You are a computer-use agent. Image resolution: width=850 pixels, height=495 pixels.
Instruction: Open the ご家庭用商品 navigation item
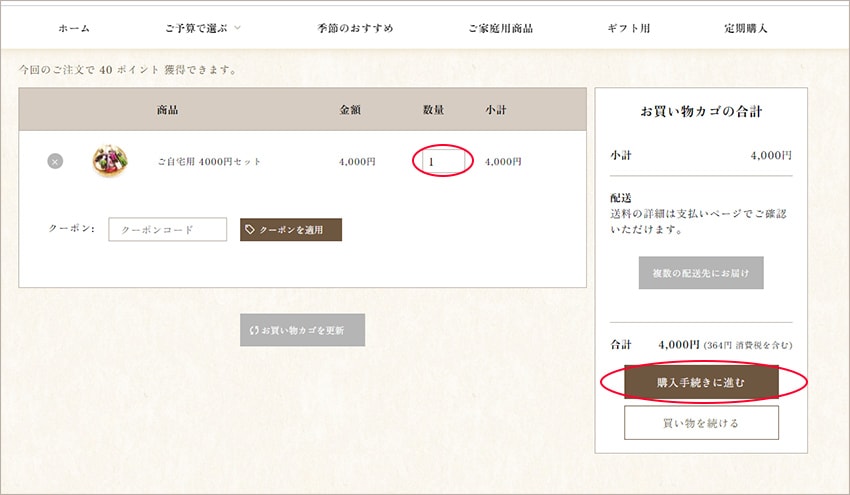pyautogui.click(x=500, y=28)
